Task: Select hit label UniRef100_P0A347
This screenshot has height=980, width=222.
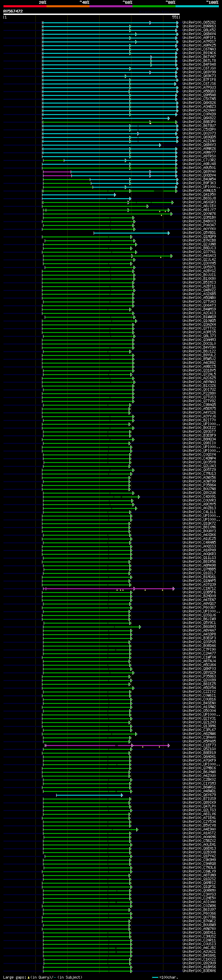Action: pyautogui.click(x=199, y=225)
